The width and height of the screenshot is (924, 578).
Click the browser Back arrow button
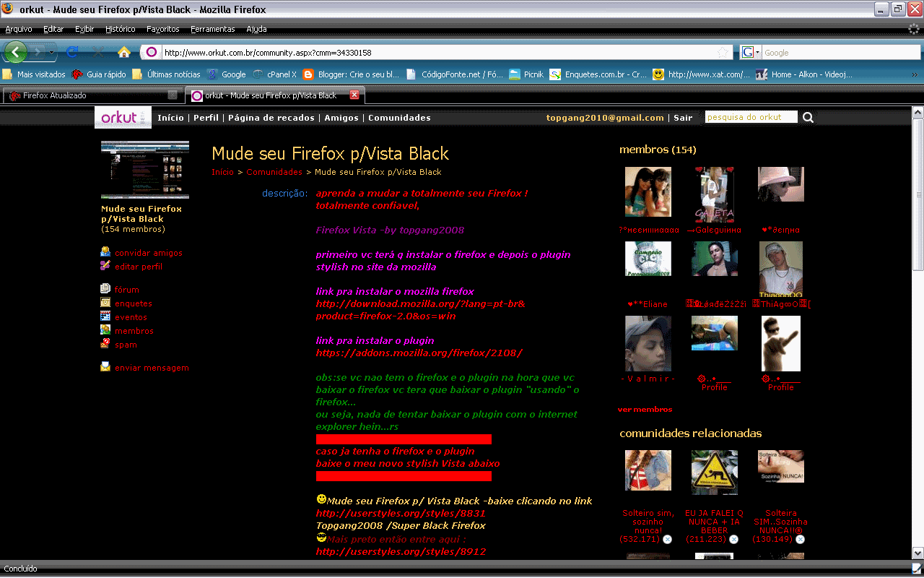pyautogui.click(x=16, y=52)
